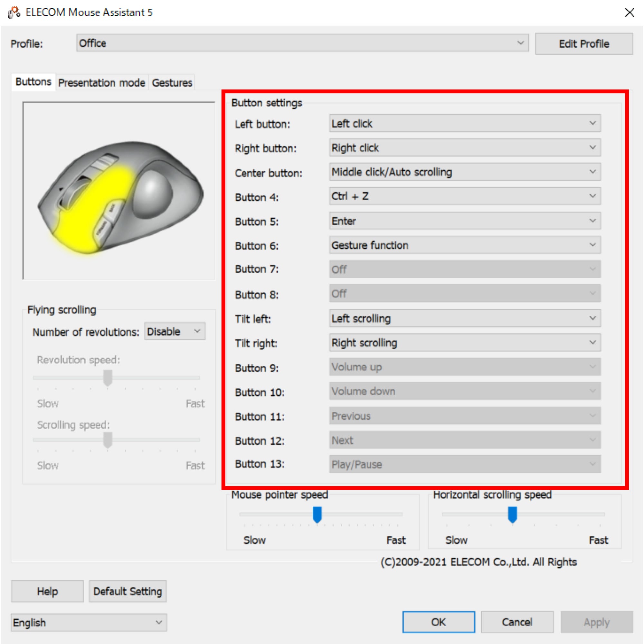The width and height of the screenshot is (644, 644).
Task: Click the 'Button 4:' label
Action: 257,197
